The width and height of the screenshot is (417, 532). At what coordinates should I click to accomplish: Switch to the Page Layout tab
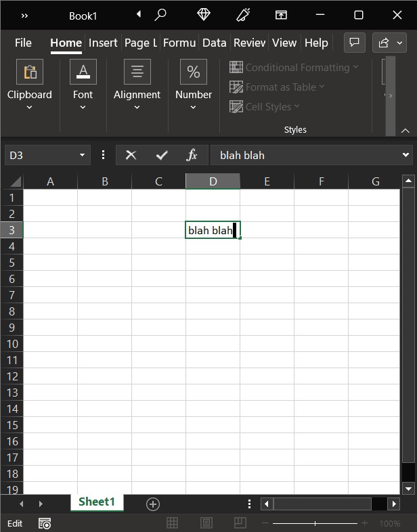[x=141, y=43]
